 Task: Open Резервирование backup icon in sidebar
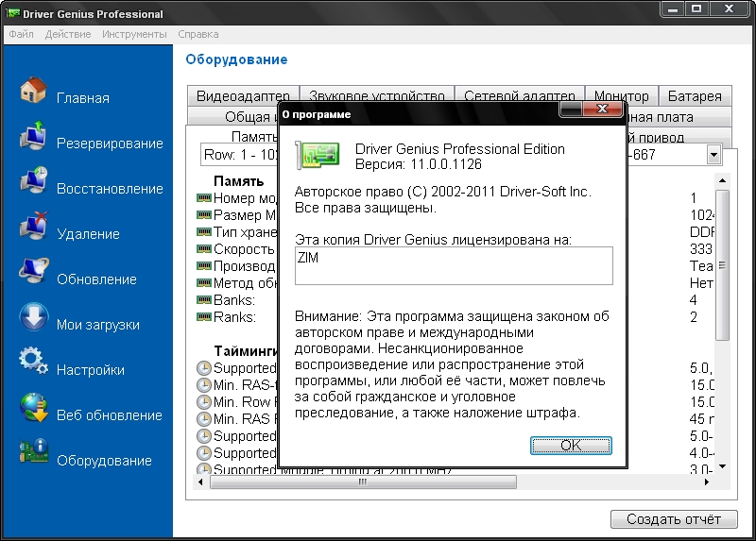pyautogui.click(x=33, y=135)
